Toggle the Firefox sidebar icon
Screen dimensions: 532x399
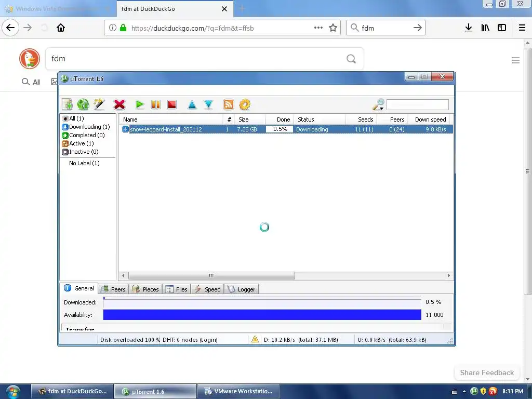click(502, 28)
